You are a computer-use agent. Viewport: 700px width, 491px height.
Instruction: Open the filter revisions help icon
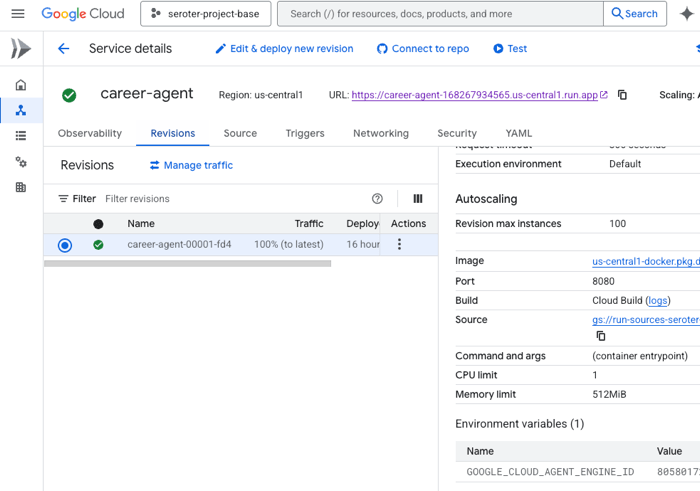pos(377,199)
